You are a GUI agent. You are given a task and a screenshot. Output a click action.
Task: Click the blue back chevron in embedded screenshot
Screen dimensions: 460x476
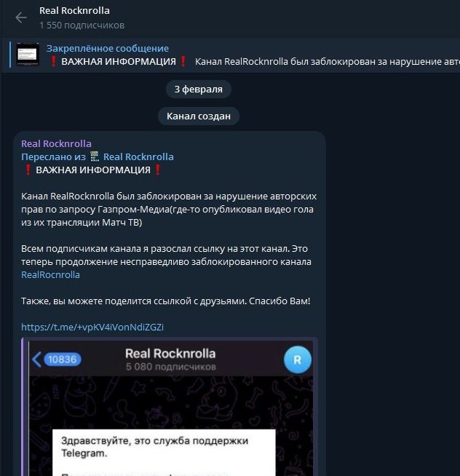pyautogui.click(x=36, y=360)
